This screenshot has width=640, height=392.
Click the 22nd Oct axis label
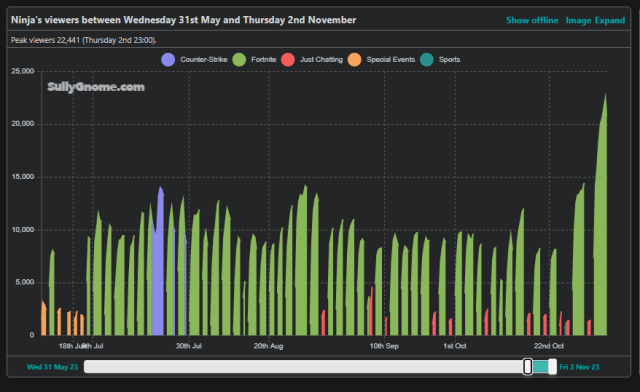click(x=549, y=346)
